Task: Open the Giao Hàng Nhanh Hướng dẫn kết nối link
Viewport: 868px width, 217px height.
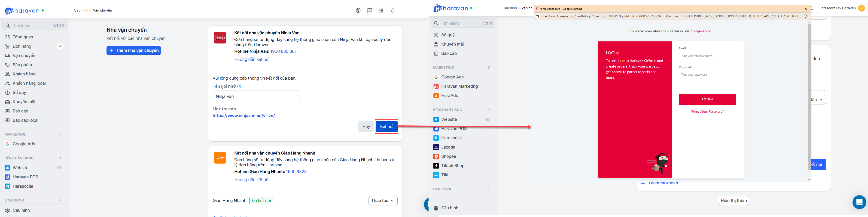Action: point(252,180)
